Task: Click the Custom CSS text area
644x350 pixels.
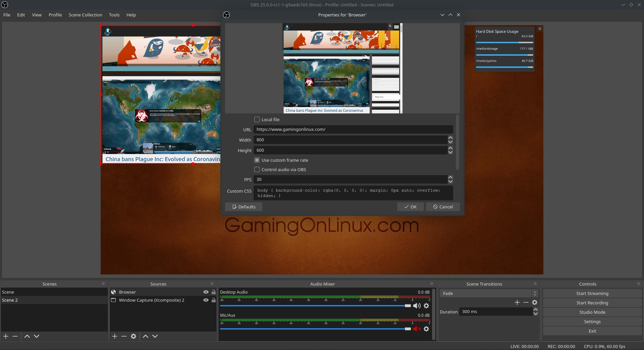Action: point(353,193)
